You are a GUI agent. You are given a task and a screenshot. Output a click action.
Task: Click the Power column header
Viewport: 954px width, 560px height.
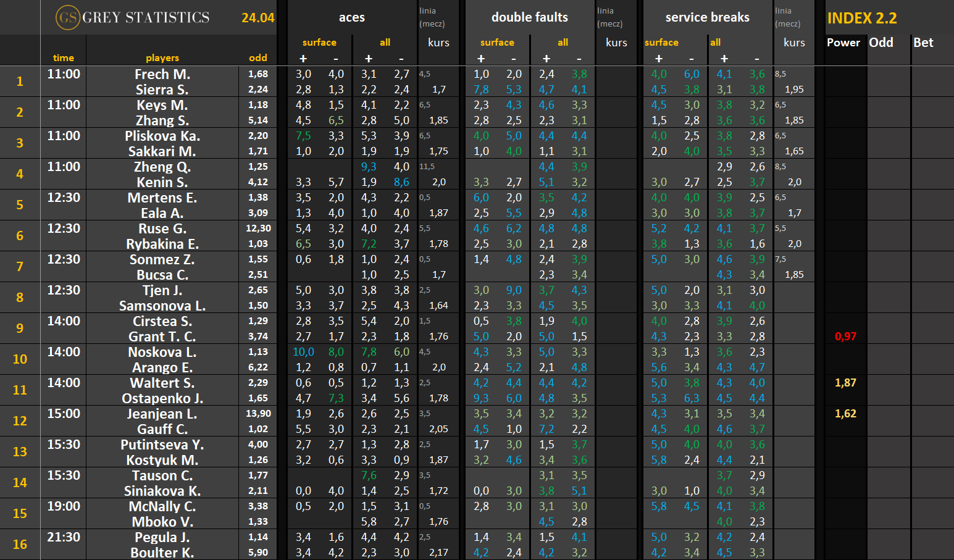843,43
